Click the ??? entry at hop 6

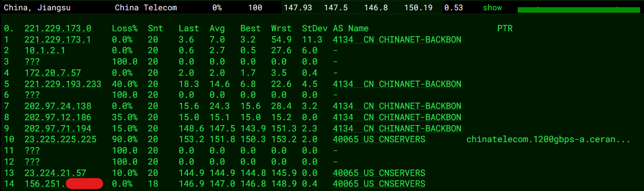click(32, 95)
